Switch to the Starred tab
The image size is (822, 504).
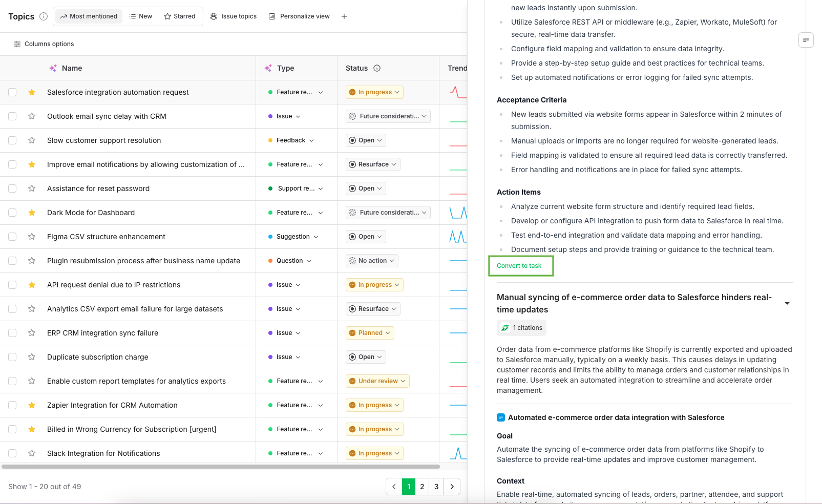point(180,16)
